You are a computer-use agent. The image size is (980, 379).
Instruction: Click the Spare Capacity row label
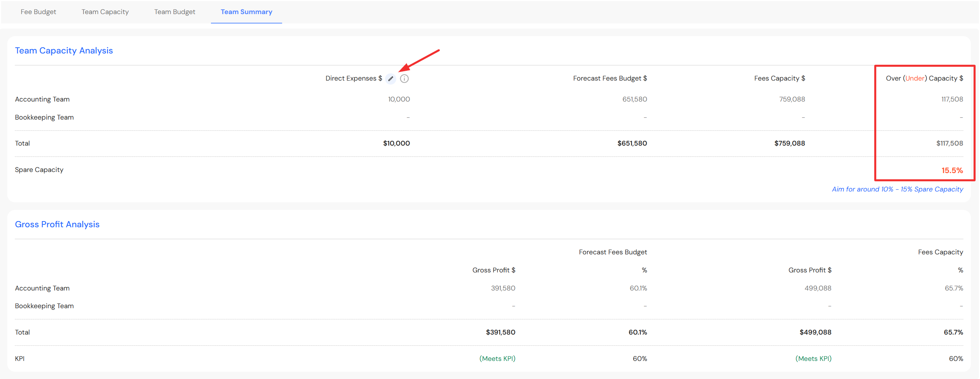[x=39, y=170]
